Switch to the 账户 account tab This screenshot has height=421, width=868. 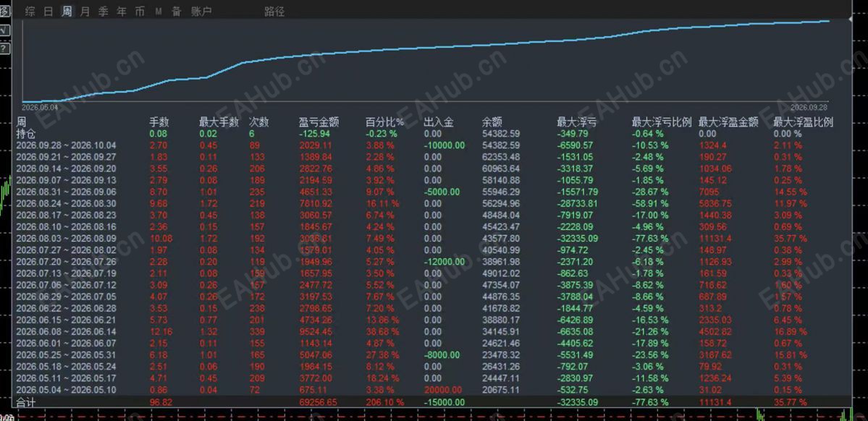click(201, 11)
